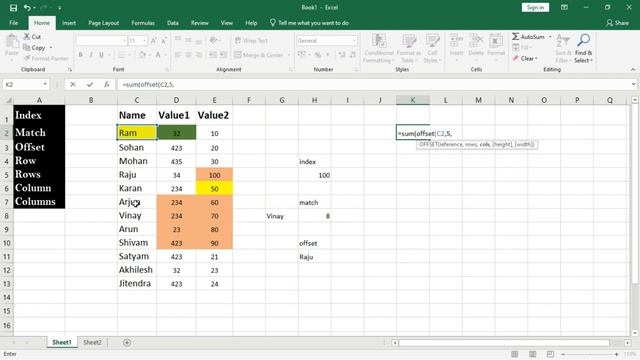Open the General number format dropdown
The image size is (640, 360).
coord(353,40)
